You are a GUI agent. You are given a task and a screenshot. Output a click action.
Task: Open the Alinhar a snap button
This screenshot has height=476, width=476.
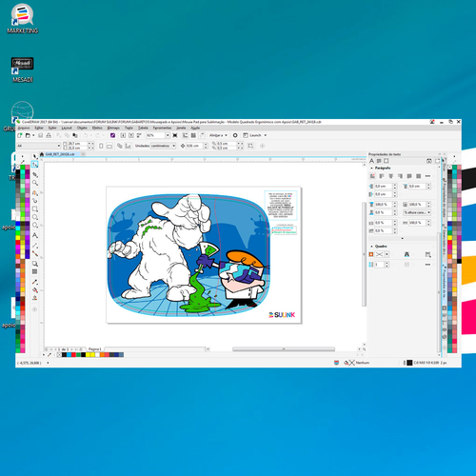pyautogui.click(x=218, y=135)
